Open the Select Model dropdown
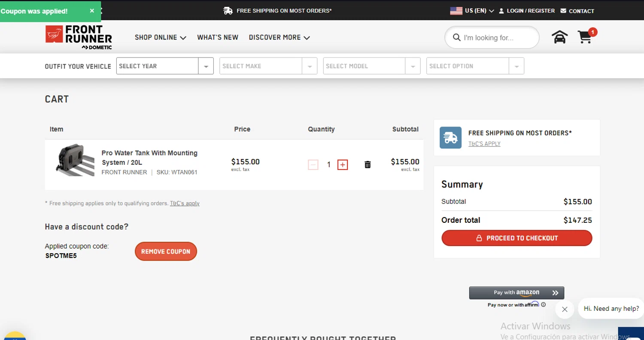This screenshot has height=340, width=644. pos(372,66)
